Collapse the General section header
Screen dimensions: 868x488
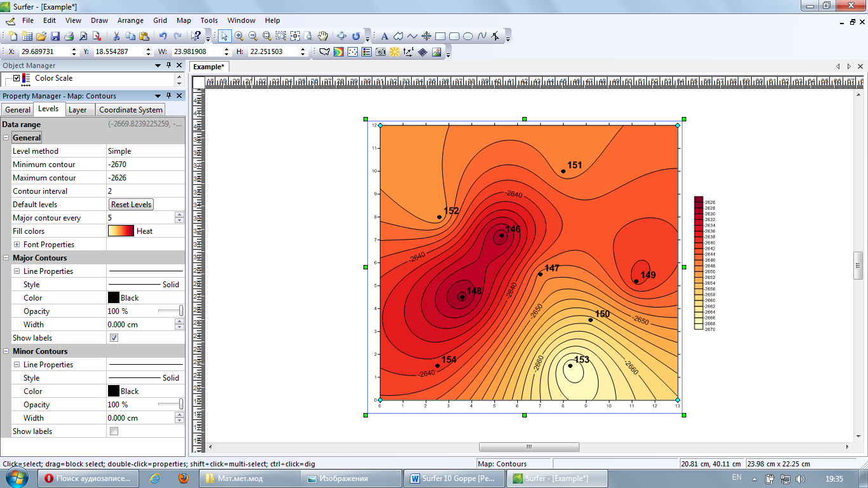point(6,138)
